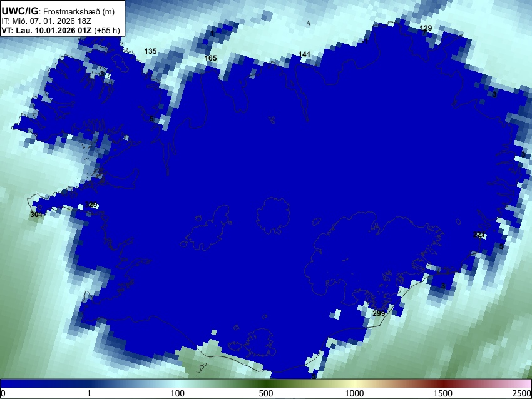Click the map value label '129'

[x=426, y=28]
